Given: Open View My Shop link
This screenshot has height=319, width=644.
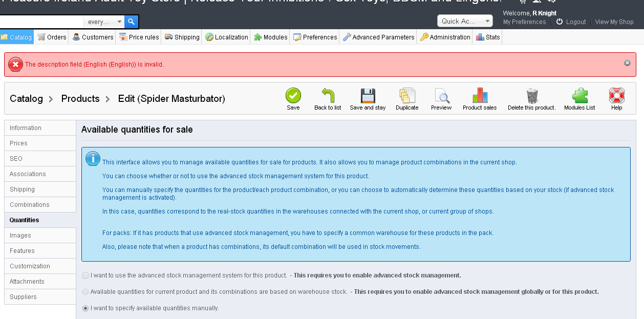Looking at the screenshot, I should coord(614,22).
